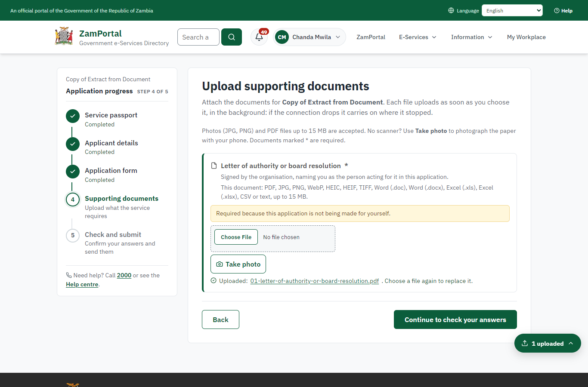
Task: Click step 4 circle for Supporting documents
Action: (73, 200)
